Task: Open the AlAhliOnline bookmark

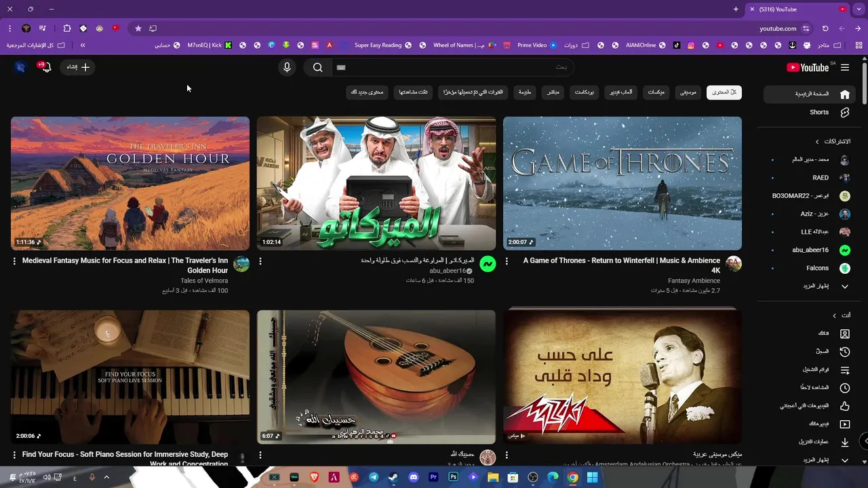Action: [x=646, y=45]
